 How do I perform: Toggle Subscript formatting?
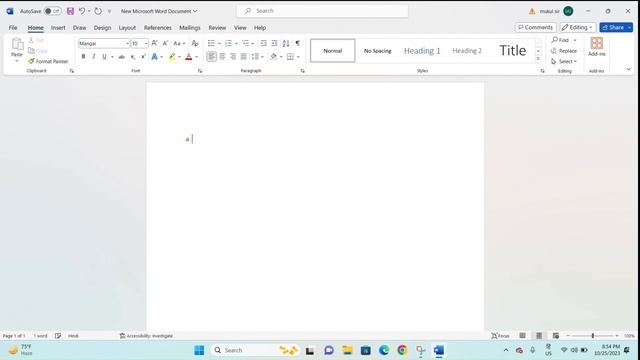[x=133, y=57]
